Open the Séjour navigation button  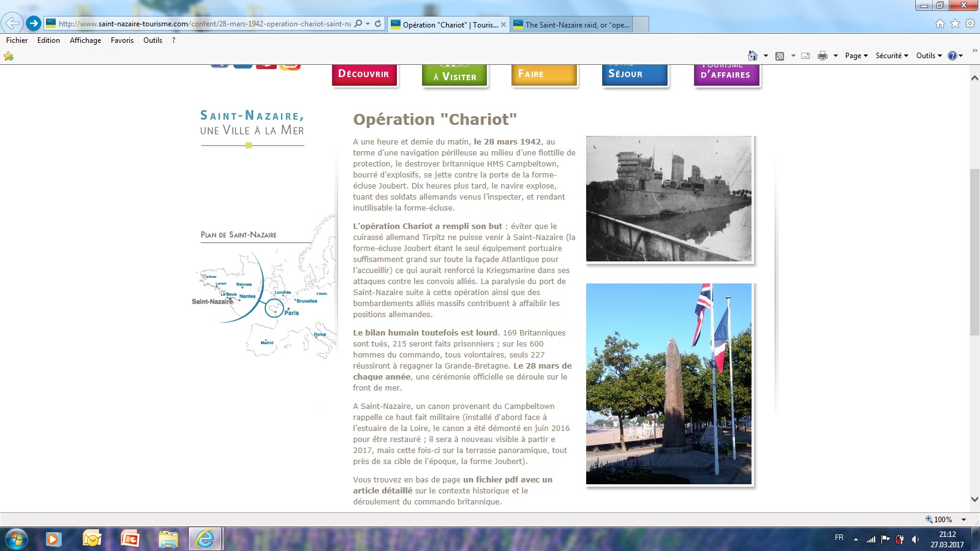pos(635,75)
